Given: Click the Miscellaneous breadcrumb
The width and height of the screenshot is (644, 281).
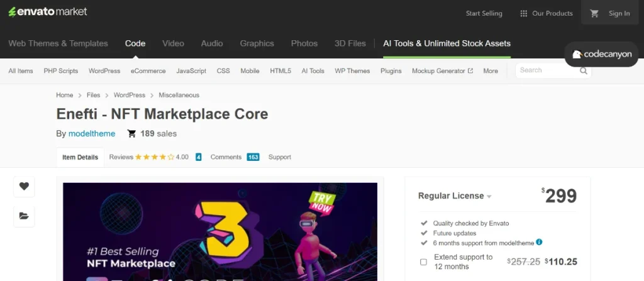Looking at the screenshot, I should [179, 95].
